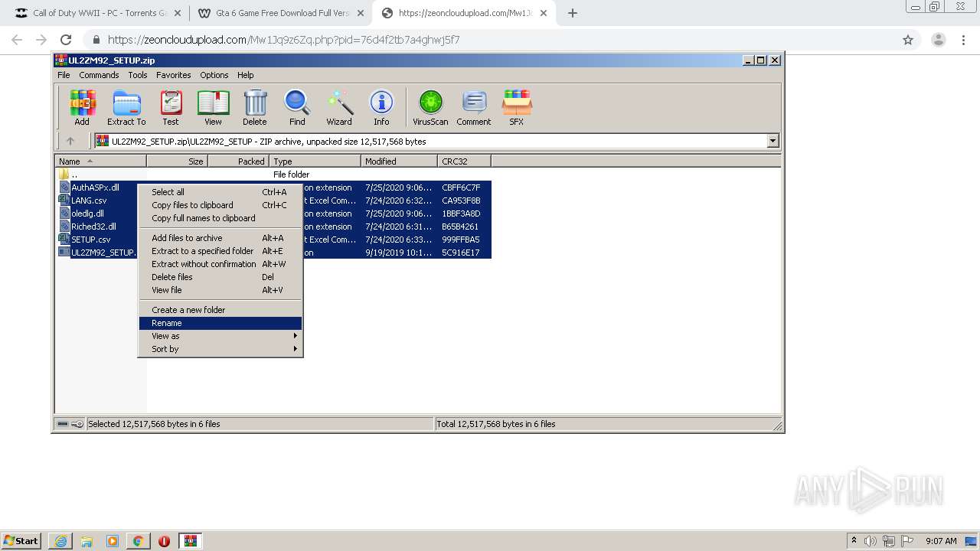
Task: Select the Riched32.dll file row
Action: coord(274,227)
